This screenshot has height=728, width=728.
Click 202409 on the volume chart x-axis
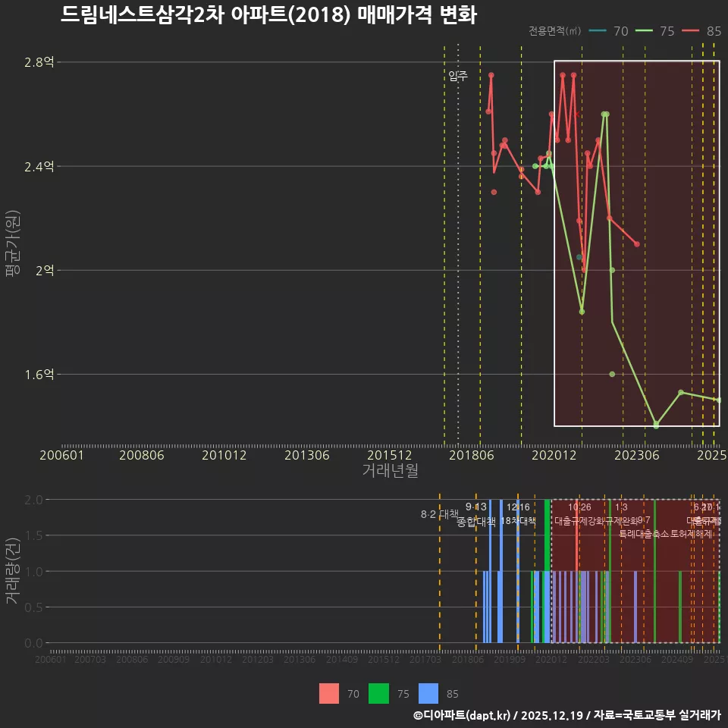[x=677, y=659]
